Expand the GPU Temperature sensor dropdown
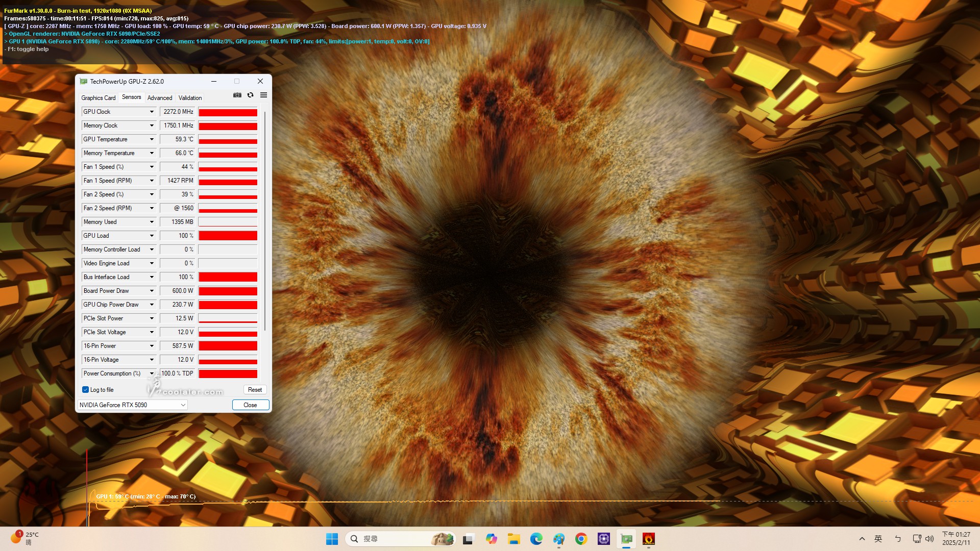The height and width of the screenshot is (551, 980). [x=152, y=139]
